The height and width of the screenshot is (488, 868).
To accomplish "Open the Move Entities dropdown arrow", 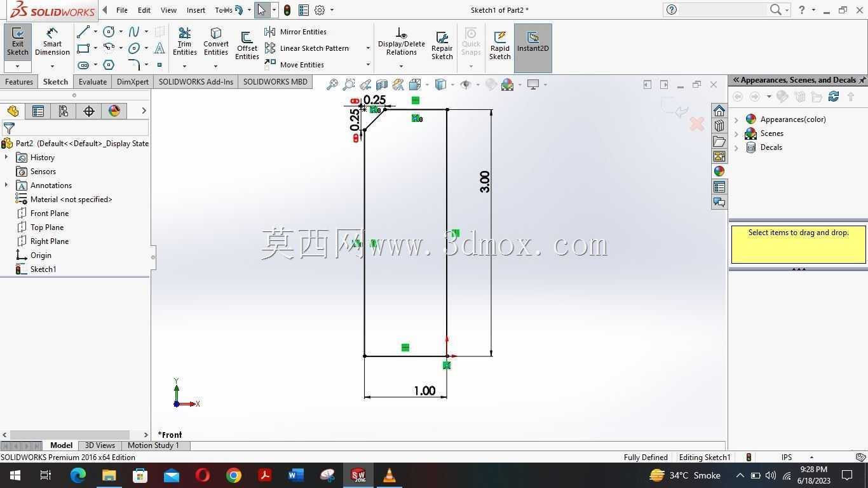I will point(368,65).
